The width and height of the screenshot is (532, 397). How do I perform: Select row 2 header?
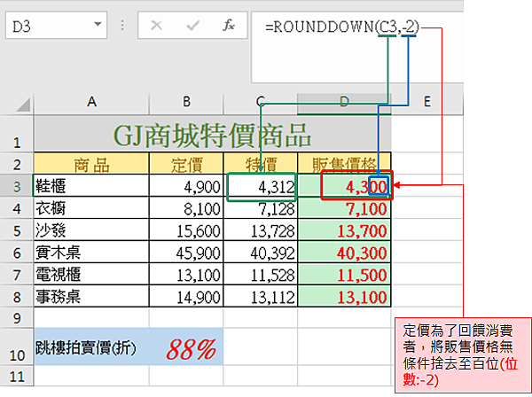17,163
